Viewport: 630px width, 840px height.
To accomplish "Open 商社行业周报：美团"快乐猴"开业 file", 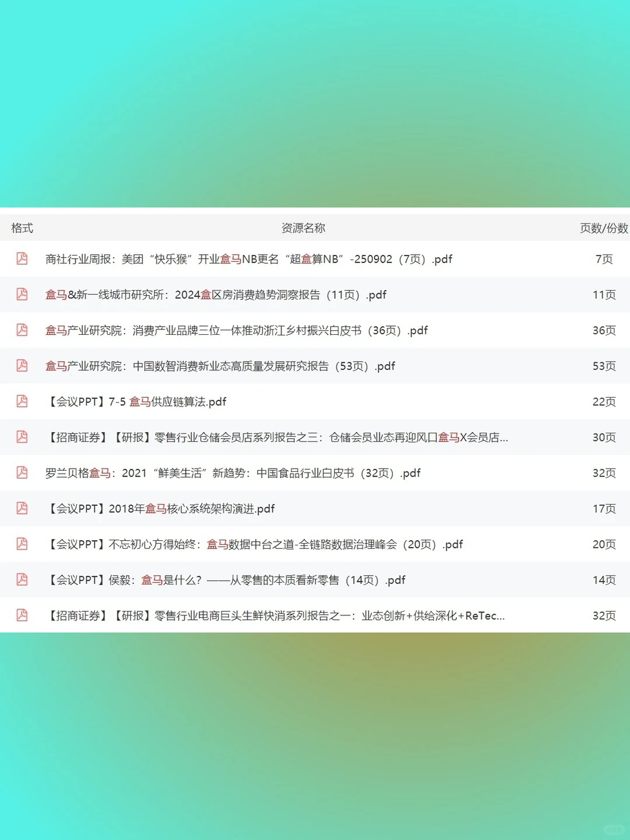I will (x=249, y=259).
